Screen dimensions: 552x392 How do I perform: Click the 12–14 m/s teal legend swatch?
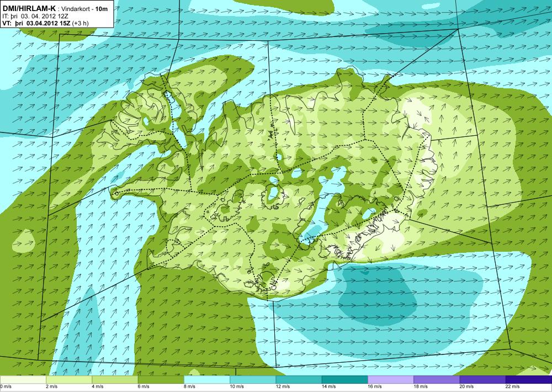(x=299, y=380)
